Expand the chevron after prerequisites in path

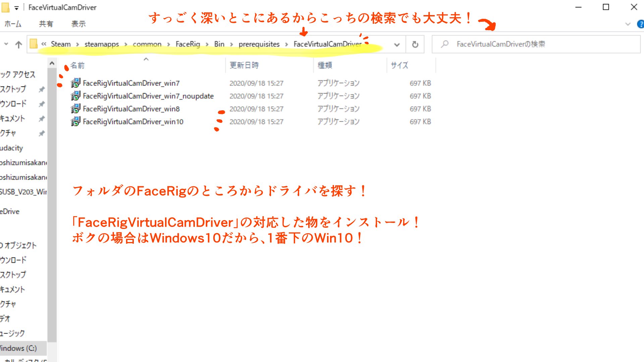pyautogui.click(x=286, y=44)
